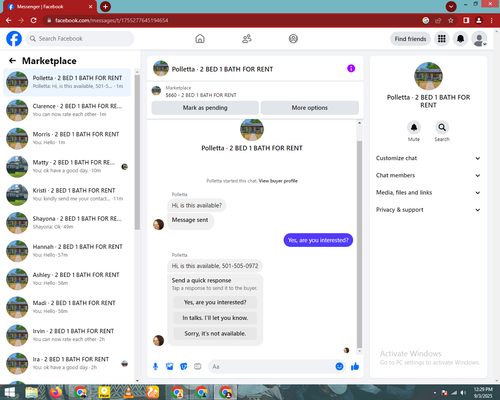
Task: Open Firefox from taskbar
Action: [x=56, y=392]
